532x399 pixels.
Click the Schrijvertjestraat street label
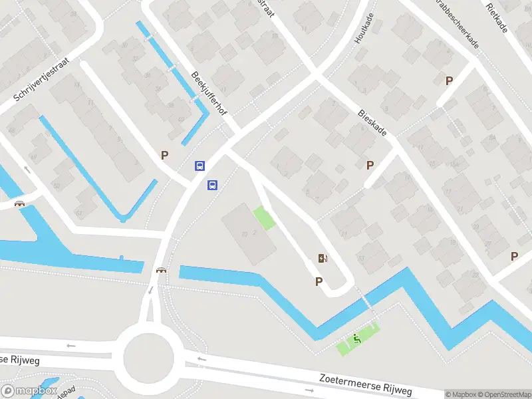41,79
